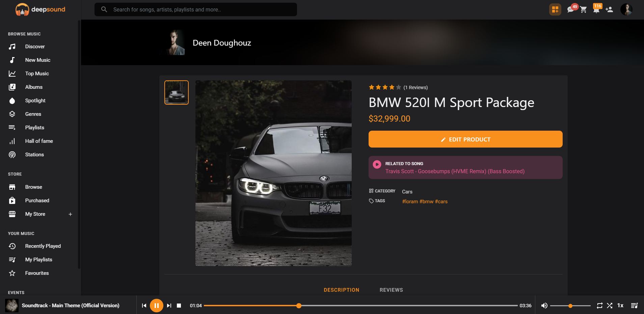
Task: Click the product star rating
Action: coord(385,87)
